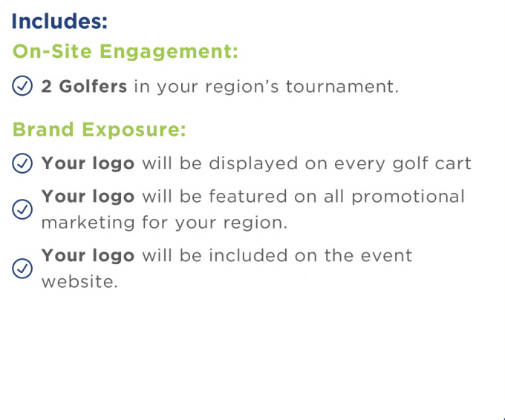Image resolution: width=505 pixels, height=420 pixels.
Task: Click the checkmark icon beside 2 Golfers
Action: point(22,85)
